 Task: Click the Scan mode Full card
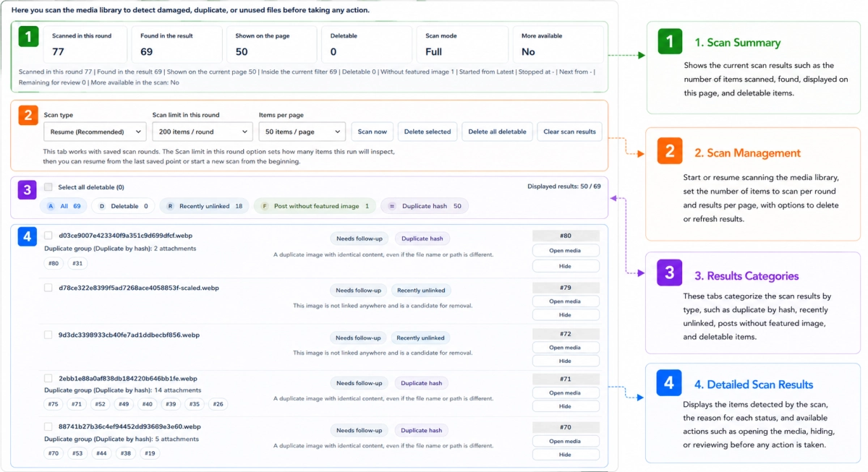tap(461, 45)
